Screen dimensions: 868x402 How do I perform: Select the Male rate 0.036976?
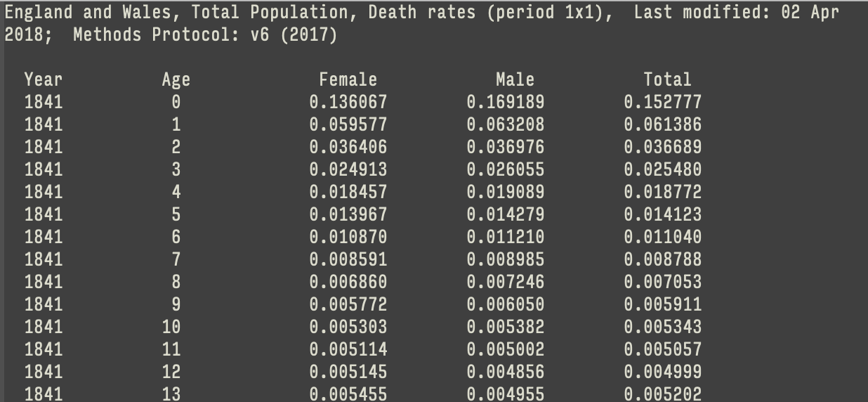tap(505, 147)
